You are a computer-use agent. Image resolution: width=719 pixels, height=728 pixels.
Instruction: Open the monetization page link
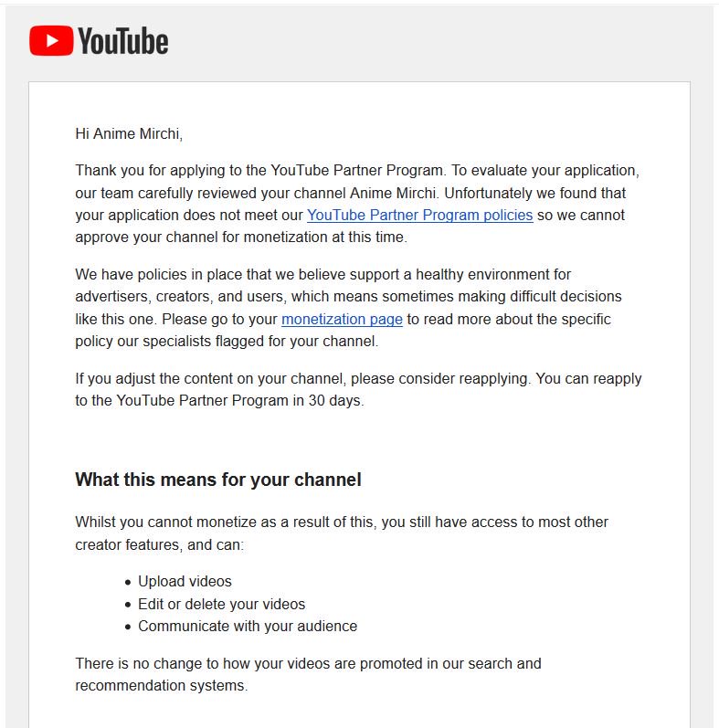click(342, 319)
